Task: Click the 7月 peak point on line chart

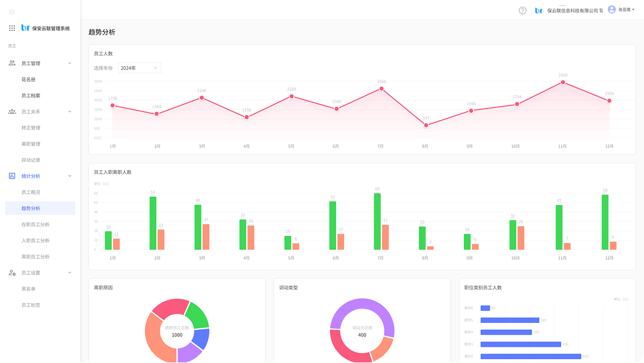Action: (x=381, y=89)
